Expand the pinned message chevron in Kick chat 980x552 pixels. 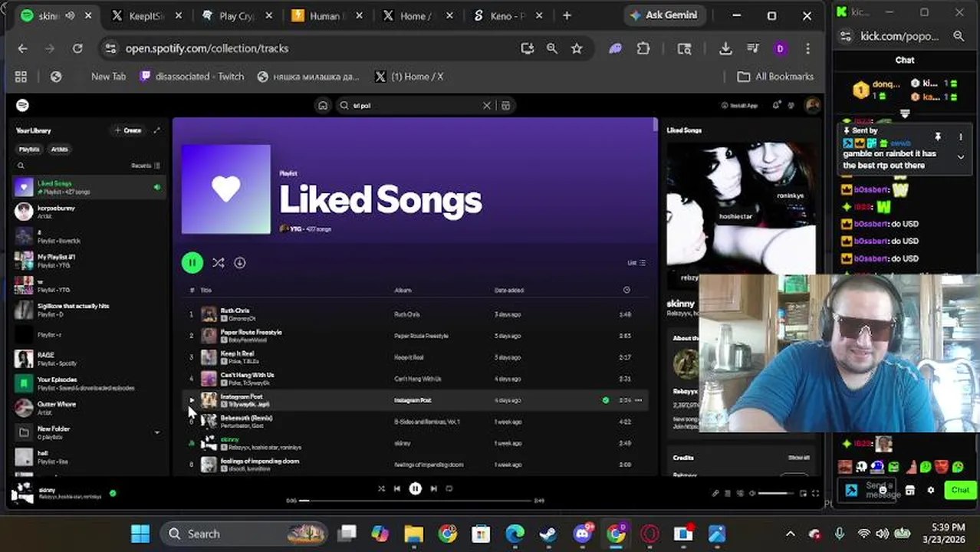click(960, 157)
